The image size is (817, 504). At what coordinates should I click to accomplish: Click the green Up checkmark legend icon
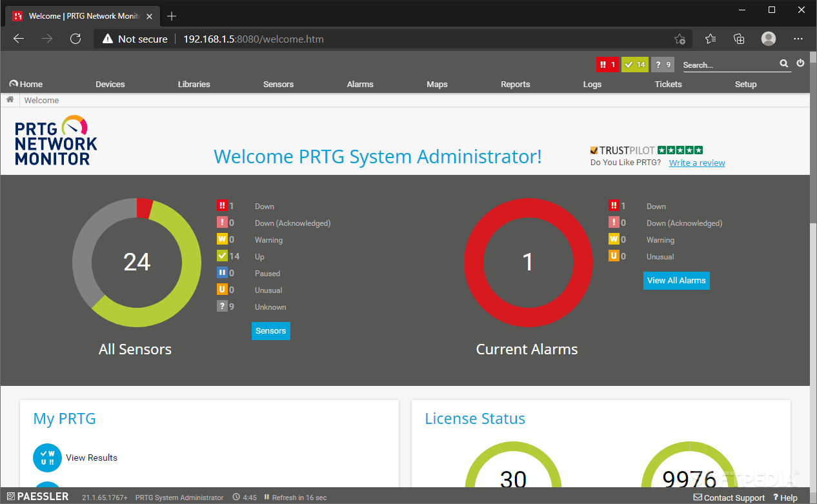(x=222, y=256)
